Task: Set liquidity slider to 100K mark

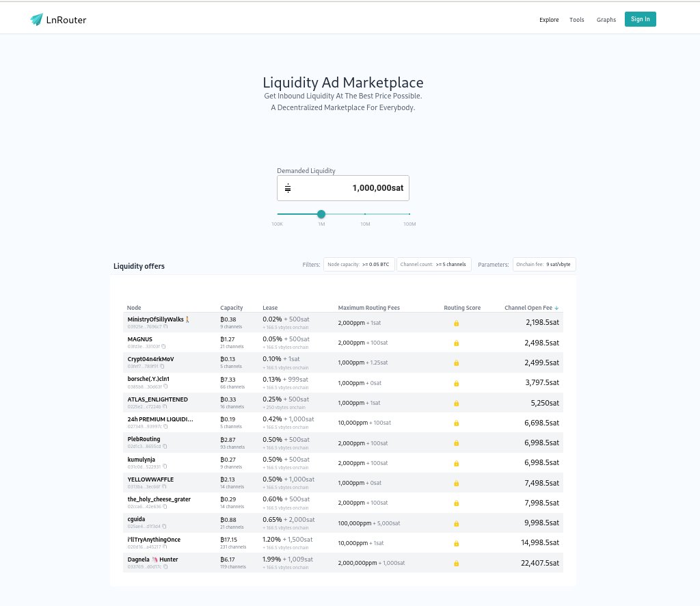Action: click(x=278, y=214)
